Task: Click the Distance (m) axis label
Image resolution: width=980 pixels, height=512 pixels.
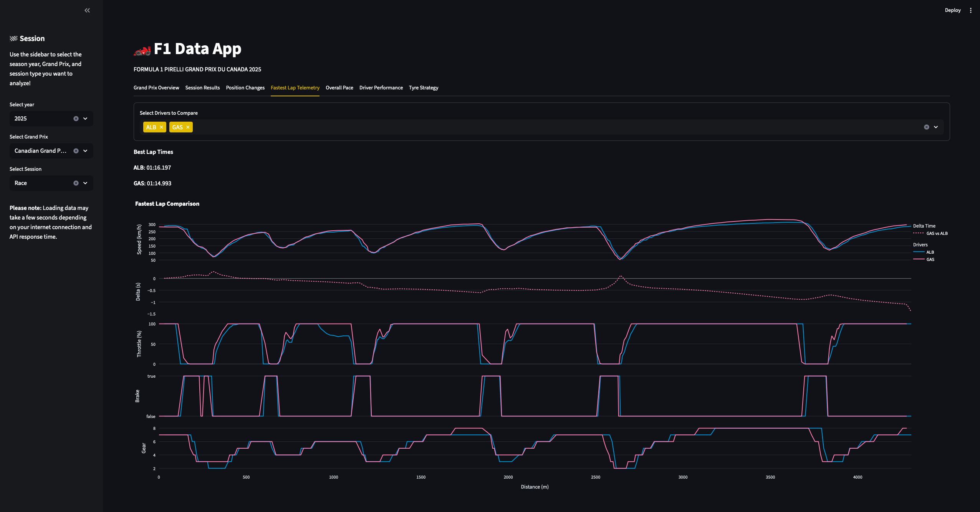Action: click(535, 487)
